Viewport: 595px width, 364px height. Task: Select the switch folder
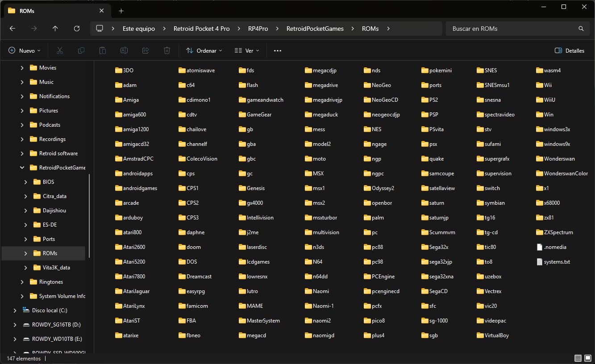[x=488, y=188]
